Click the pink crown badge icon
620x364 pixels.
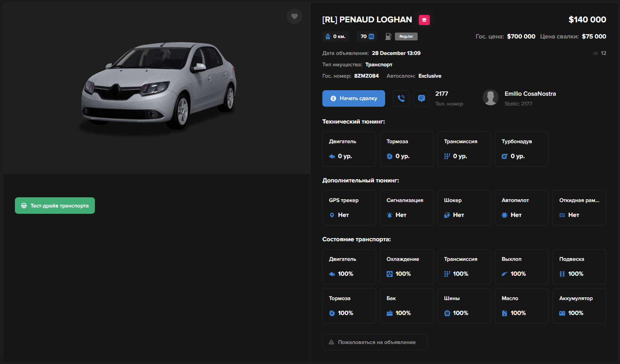tap(424, 20)
